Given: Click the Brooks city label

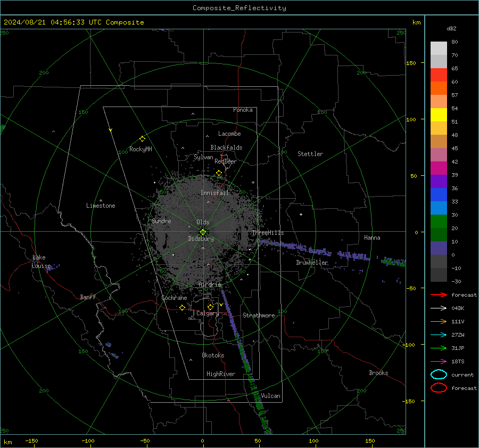Looking at the screenshot, I should pyautogui.click(x=378, y=373).
